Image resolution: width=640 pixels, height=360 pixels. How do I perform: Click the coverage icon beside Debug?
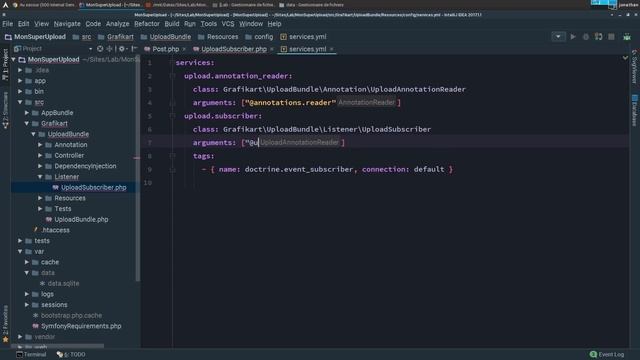click(x=598, y=37)
